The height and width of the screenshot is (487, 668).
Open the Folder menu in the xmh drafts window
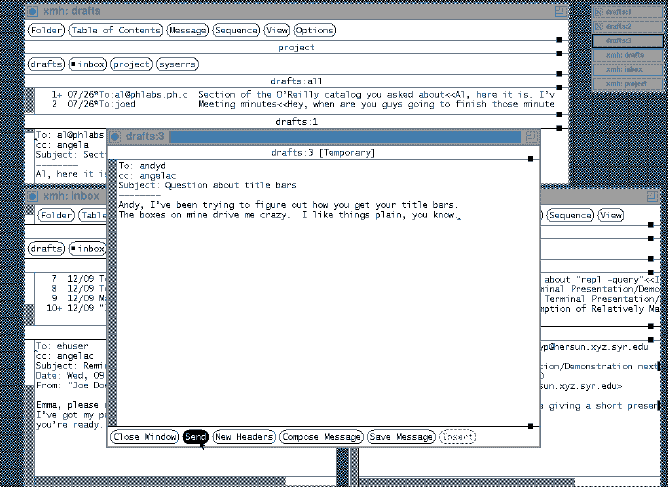(46, 31)
